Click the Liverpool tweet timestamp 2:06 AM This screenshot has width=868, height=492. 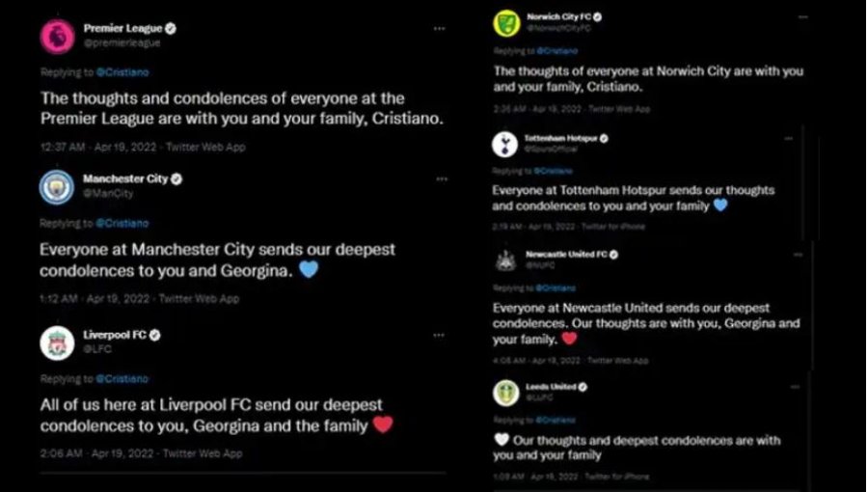click(x=62, y=453)
